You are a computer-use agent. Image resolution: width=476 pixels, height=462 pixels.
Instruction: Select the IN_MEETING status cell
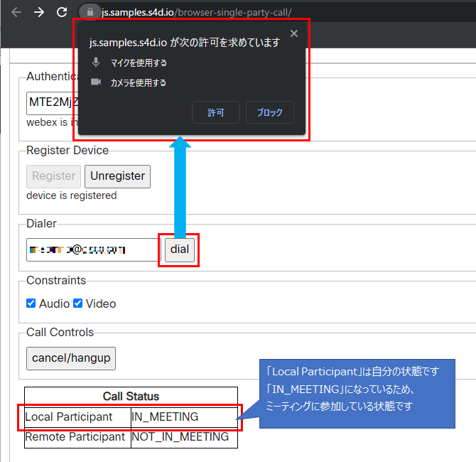(183, 417)
